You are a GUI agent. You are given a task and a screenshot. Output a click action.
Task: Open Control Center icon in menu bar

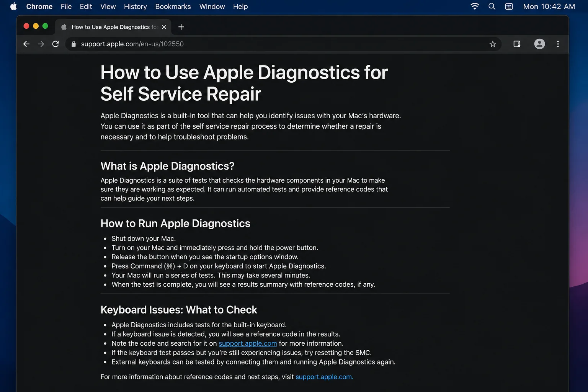click(509, 7)
